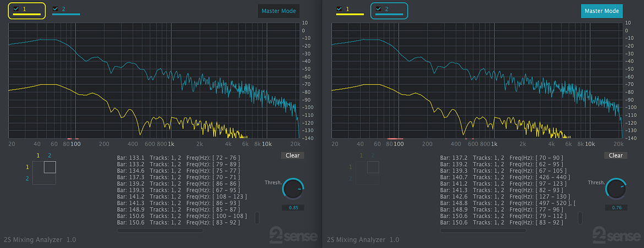Toggle track 1 checkbox in left analyzer
Image resolution: width=644 pixels, height=248 pixels.
(x=16, y=8)
